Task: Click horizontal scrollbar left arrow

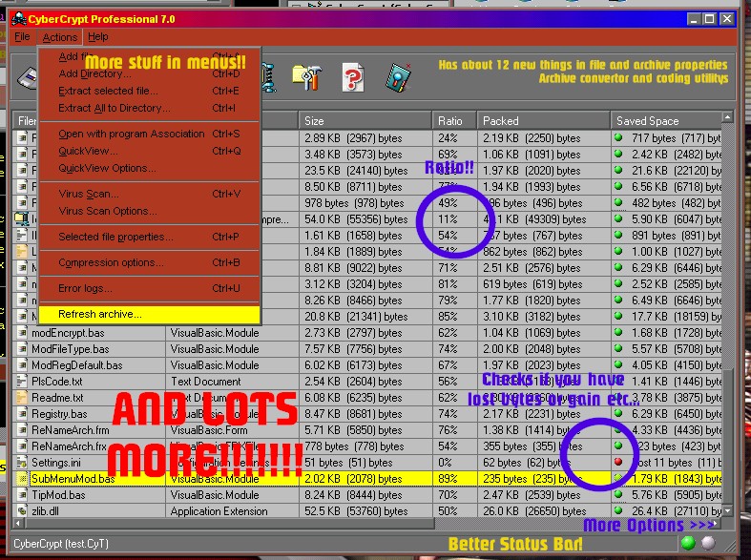Action: pyautogui.click(x=19, y=523)
